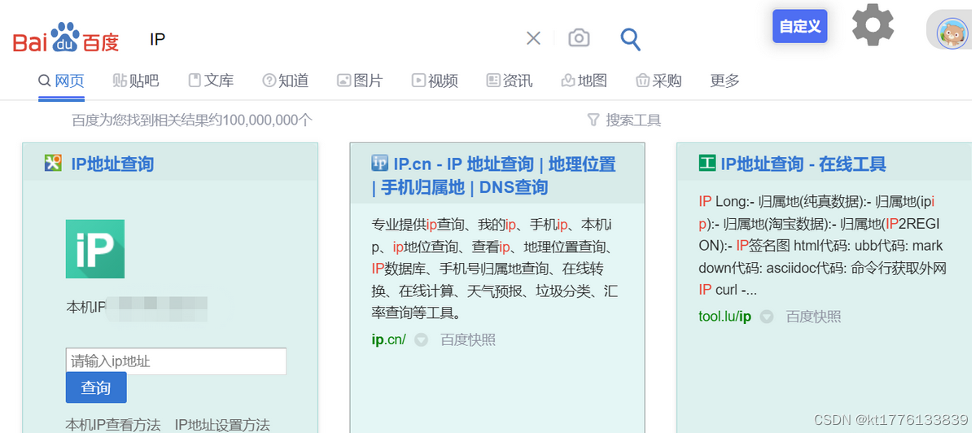Click the green iP app logo

95,249
